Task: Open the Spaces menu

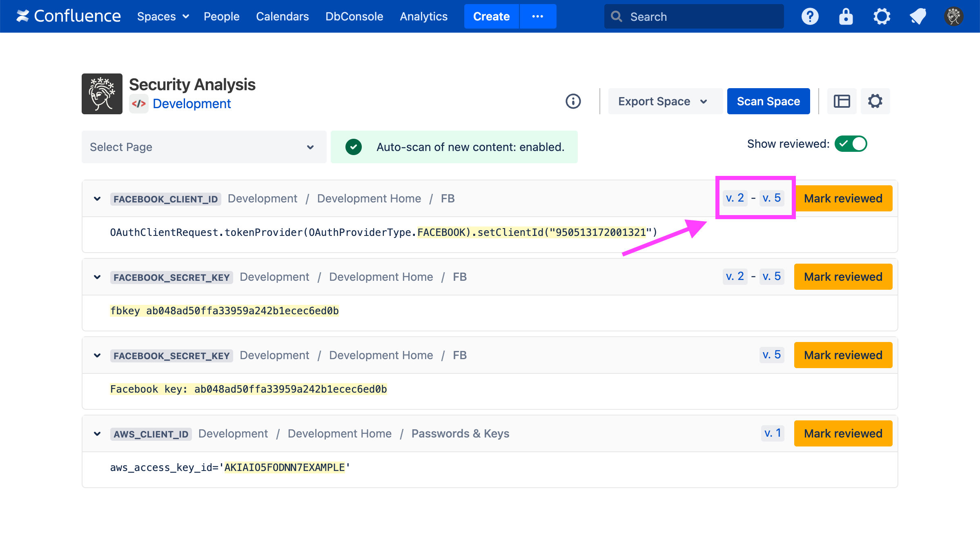Action: coord(163,16)
